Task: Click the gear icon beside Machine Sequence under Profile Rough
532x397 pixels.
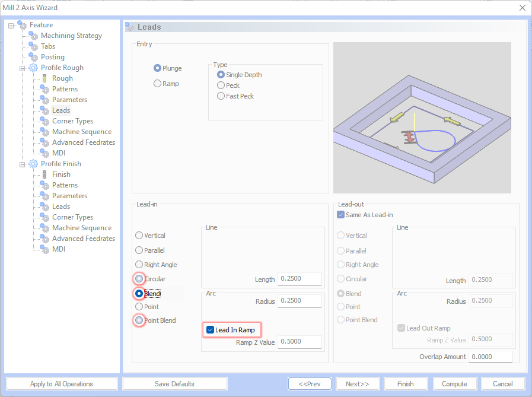Action: coord(44,132)
